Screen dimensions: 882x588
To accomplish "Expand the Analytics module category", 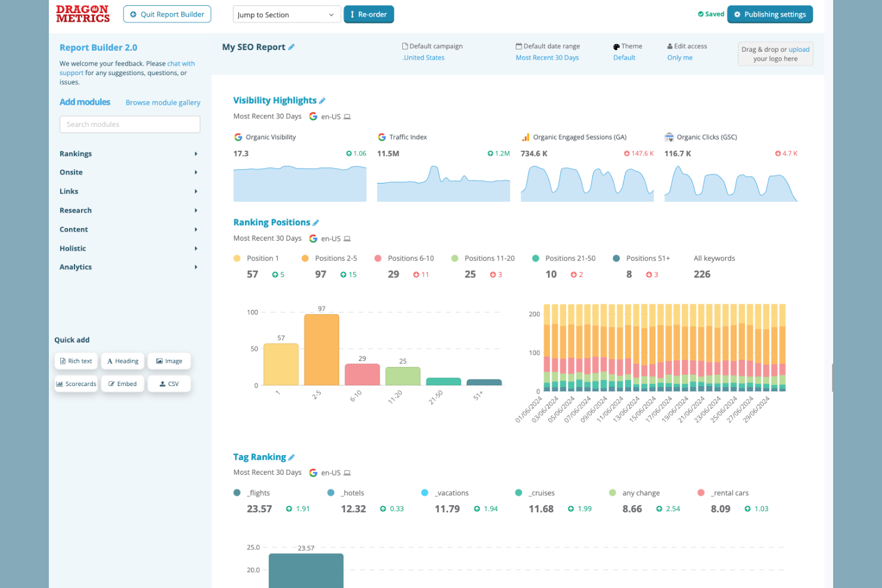I will pos(75,267).
